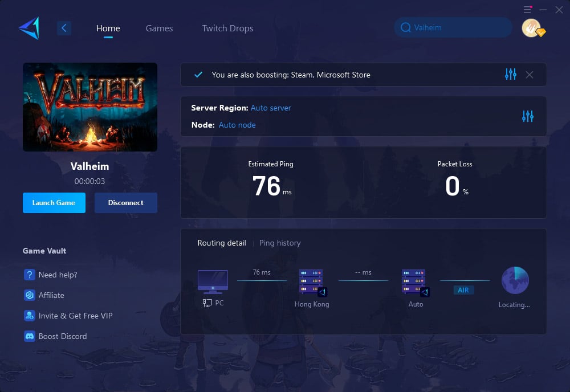The width and height of the screenshot is (570, 392).
Task: Click the Discord logo icon
Action: coord(30,336)
